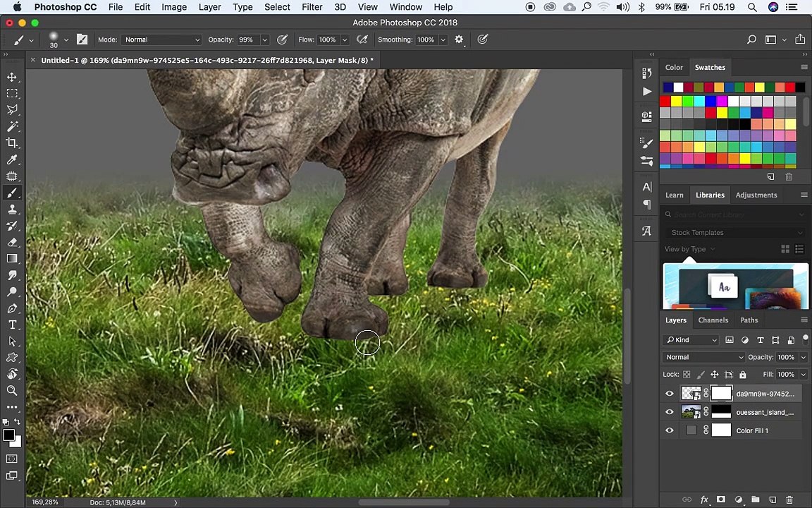Open the Filter menu
The image size is (812, 508).
[312, 7]
